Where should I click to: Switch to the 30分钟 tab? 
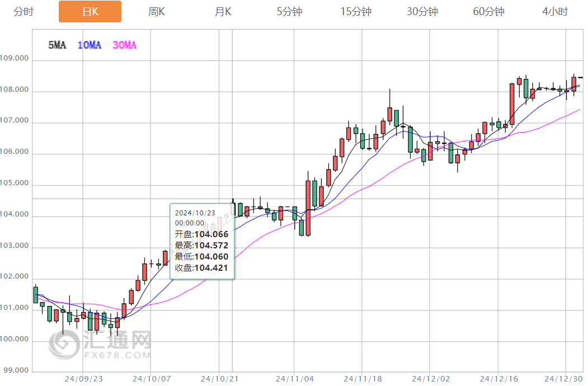point(422,11)
